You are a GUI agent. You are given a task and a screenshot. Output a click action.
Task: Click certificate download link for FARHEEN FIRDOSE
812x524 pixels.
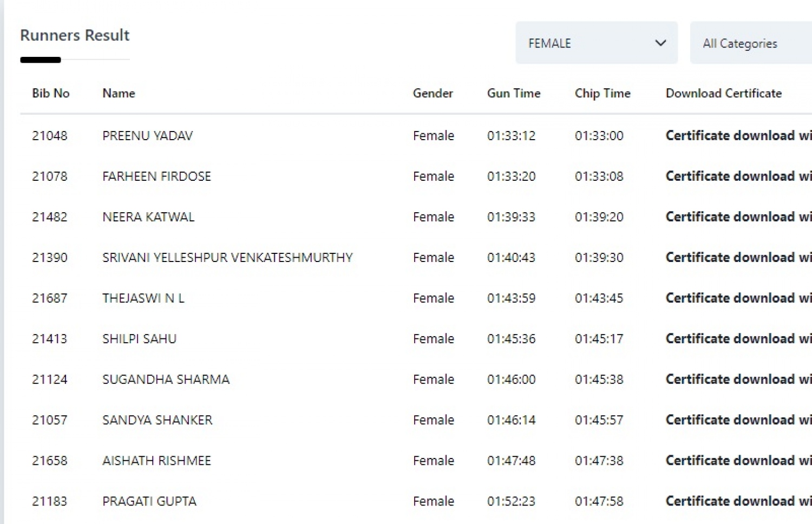(738, 176)
